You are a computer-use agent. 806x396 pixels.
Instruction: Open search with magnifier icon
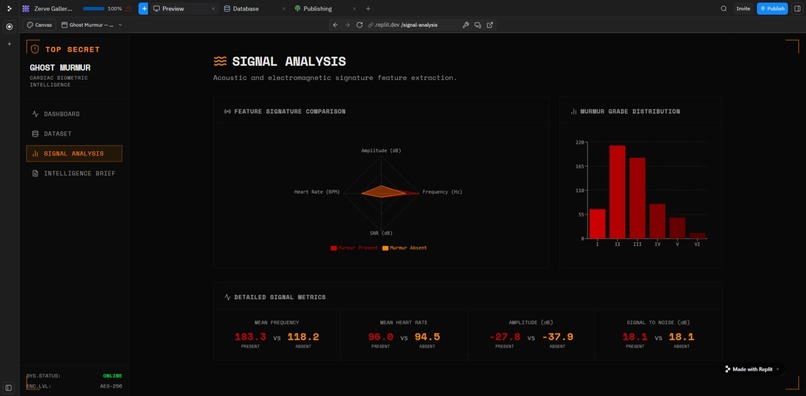[x=724, y=9]
